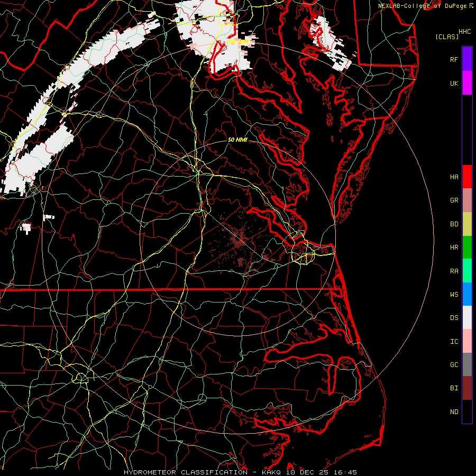Image resolution: width=476 pixels, height=476 pixels.
Task: Click the RA light green swatch
Action: [467, 271]
